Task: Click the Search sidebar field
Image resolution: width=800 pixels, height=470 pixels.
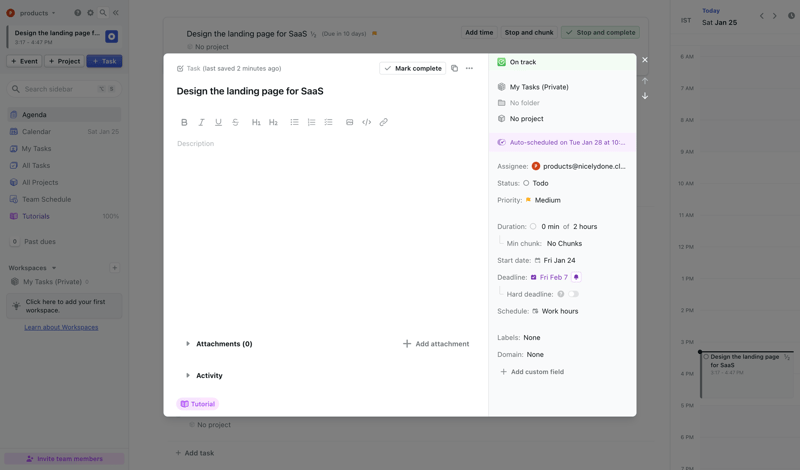Action: coord(64,89)
